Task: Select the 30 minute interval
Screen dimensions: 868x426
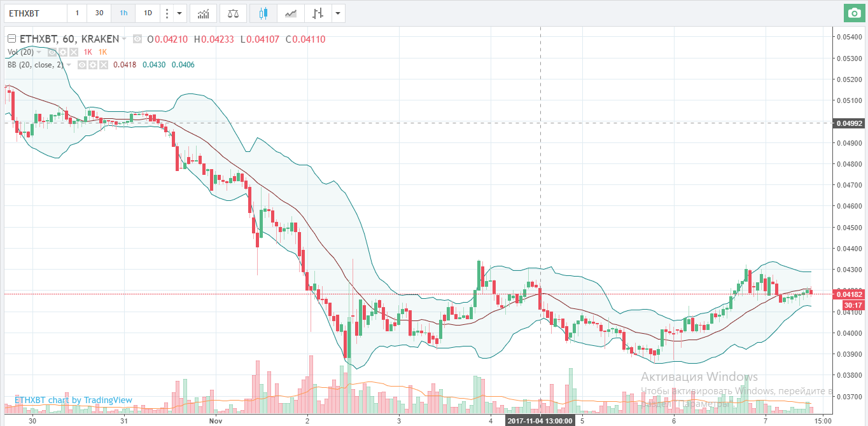Action: (x=99, y=13)
